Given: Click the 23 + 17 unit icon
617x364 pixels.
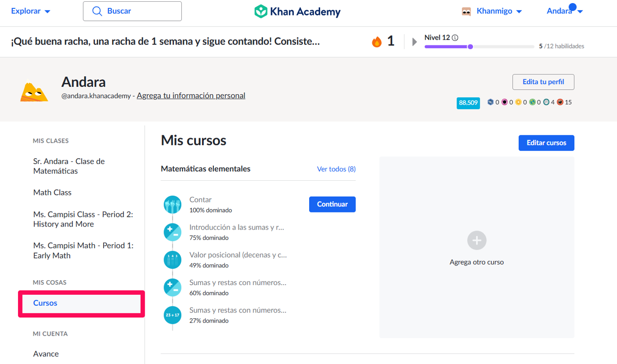Looking at the screenshot, I should click(x=172, y=315).
